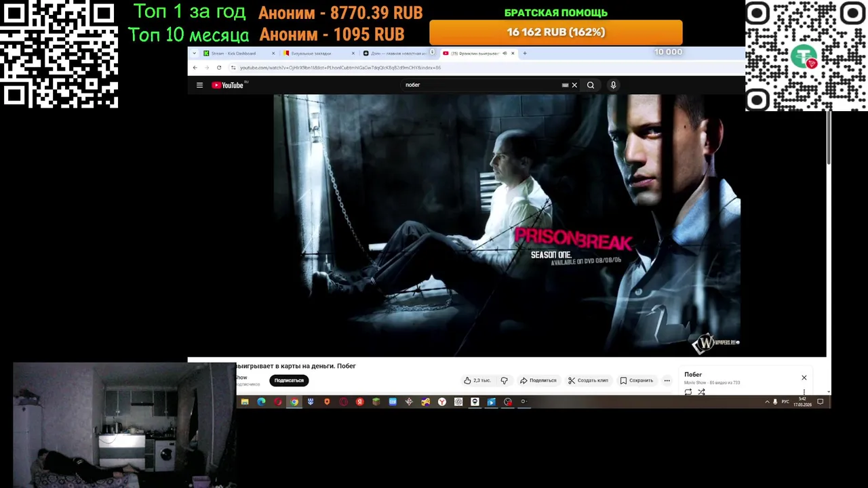Click the Поделиться share button
868x488 pixels.
pyautogui.click(x=538, y=380)
